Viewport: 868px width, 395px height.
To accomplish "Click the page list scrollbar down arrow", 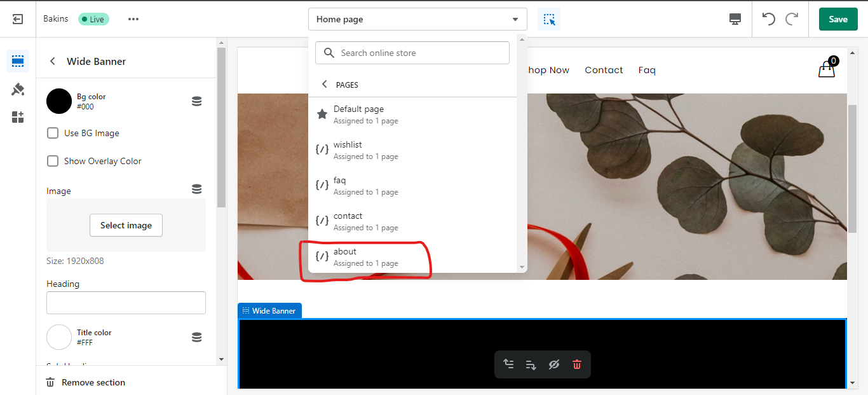I will pyautogui.click(x=522, y=267).
